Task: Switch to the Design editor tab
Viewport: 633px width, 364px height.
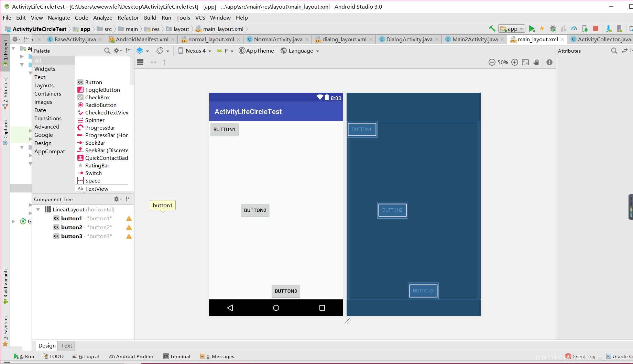Action: point(47,345)
